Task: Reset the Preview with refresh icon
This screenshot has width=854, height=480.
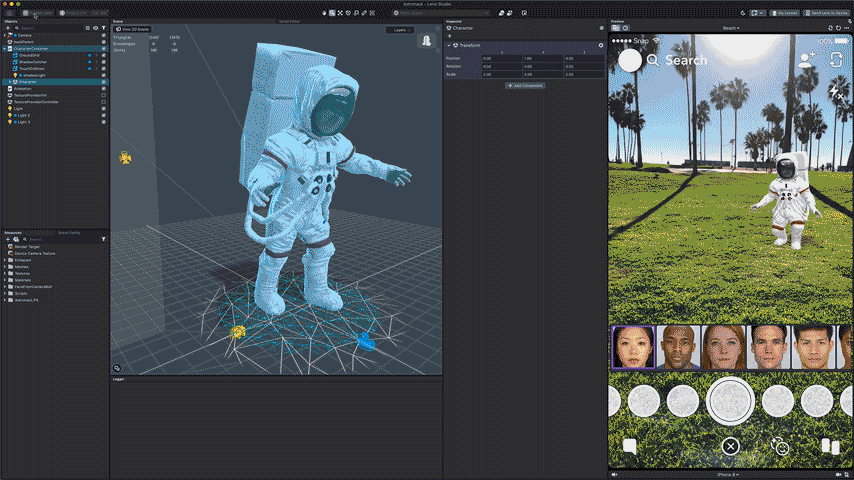Action: (838, 28)
